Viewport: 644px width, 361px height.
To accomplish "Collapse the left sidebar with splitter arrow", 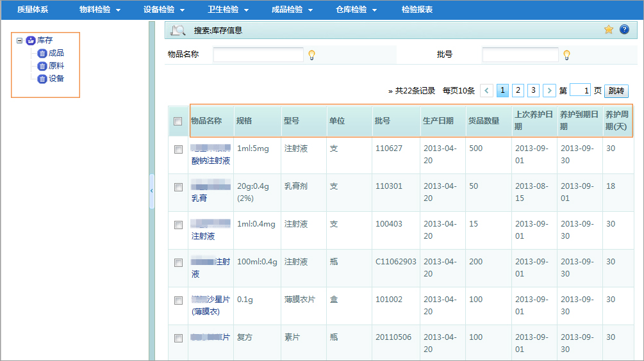I will click(x=152, y=191).
